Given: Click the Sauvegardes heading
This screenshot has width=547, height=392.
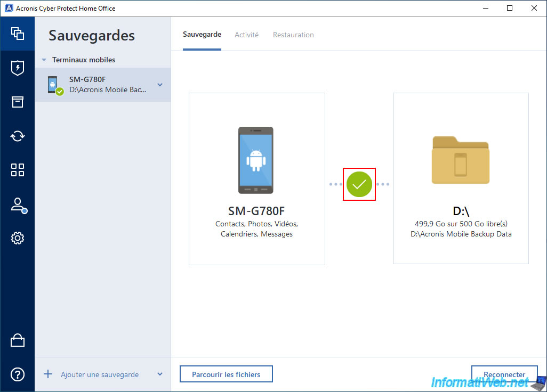Looking at the screenshot, I should click(92, 36).
